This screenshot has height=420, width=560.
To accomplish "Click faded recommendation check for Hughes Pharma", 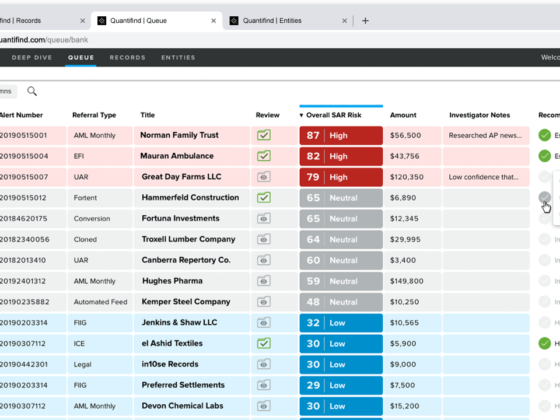I will 545,281.
